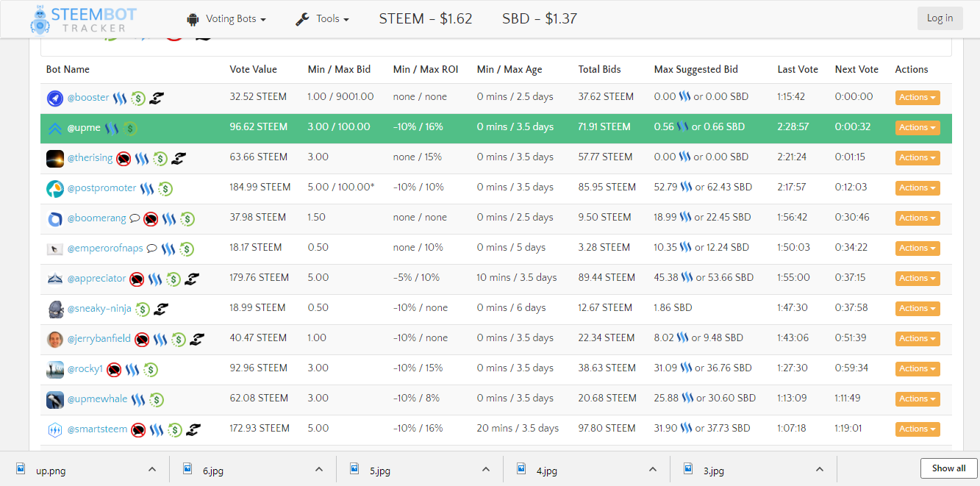Expand the options arrow for 6.jpg download
This screenshot has height=486, width=980.
[319, 469]
